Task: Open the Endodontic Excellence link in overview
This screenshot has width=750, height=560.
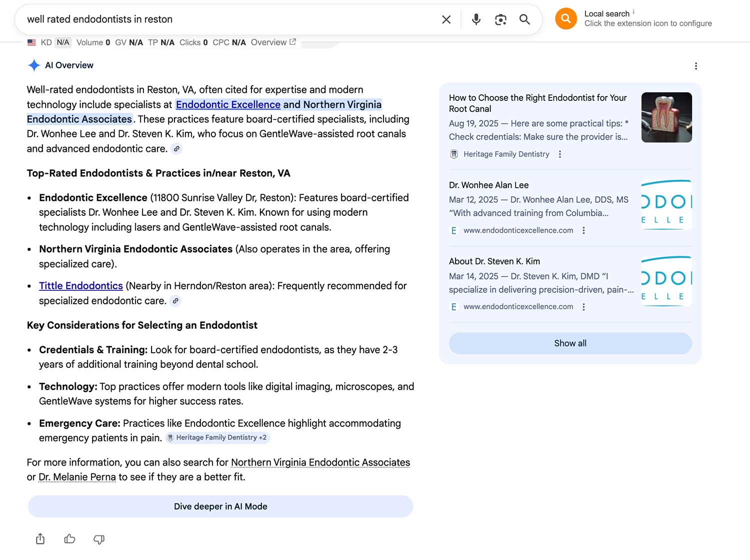Action: (x=228, y=104)
